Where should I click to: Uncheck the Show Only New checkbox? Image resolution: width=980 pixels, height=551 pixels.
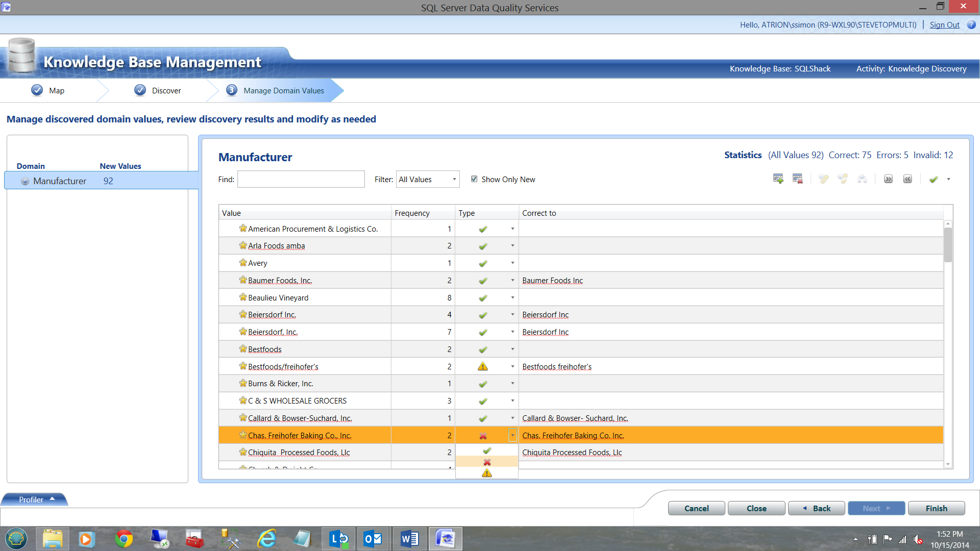coord(474,179)
